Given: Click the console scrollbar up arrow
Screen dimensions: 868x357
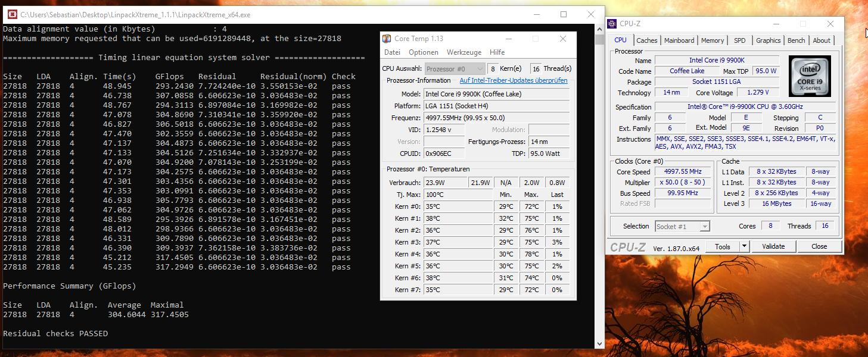Looking at the screenshot, I should [x=600, y=29].
